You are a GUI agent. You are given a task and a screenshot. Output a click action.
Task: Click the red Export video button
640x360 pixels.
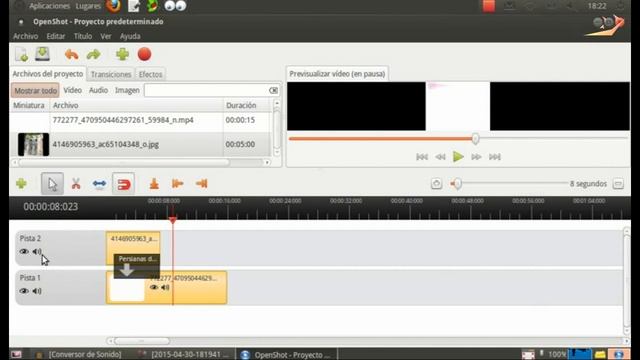point(144,54)
